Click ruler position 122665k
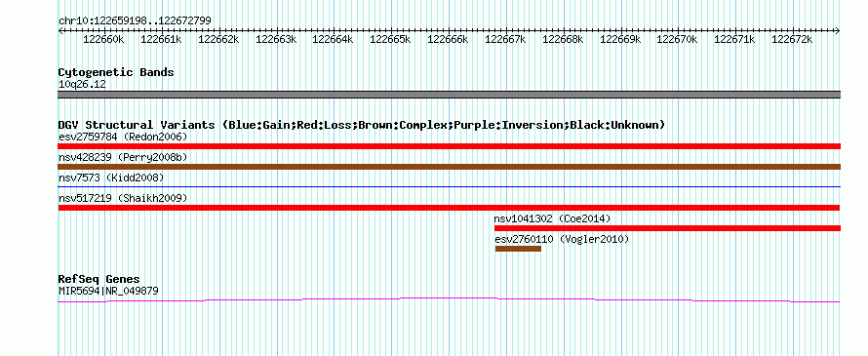 click(x=390, y=39)
